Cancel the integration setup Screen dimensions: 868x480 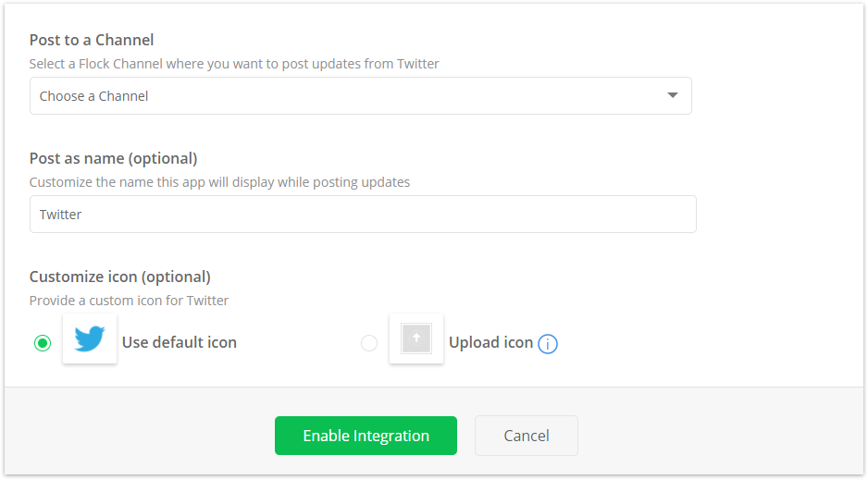pos(527,436)
